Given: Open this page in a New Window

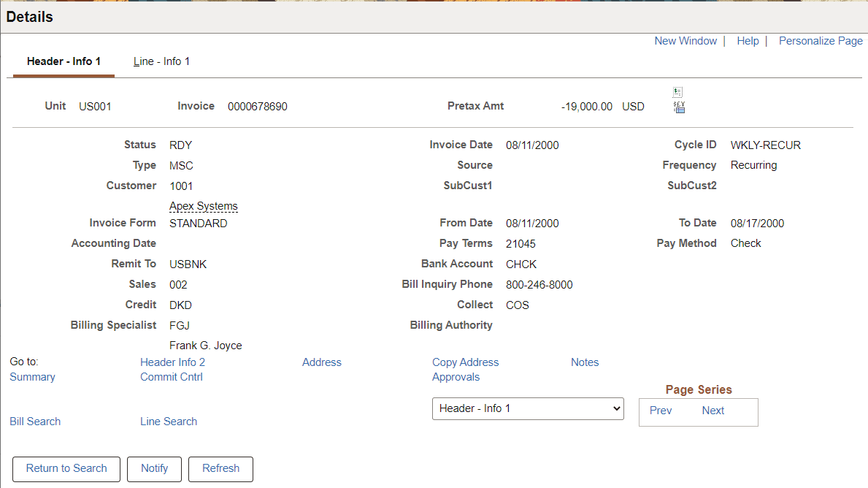Looking at the screenshot, I should 685,40.
